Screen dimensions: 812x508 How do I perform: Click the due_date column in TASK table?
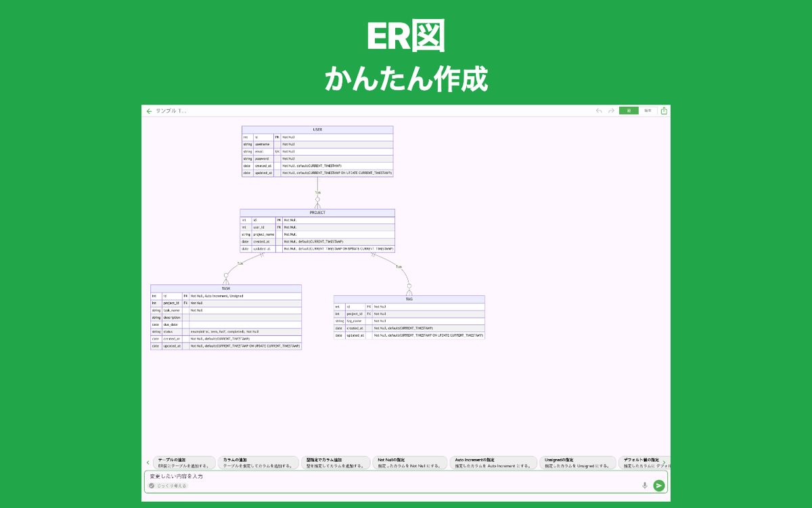172,324
